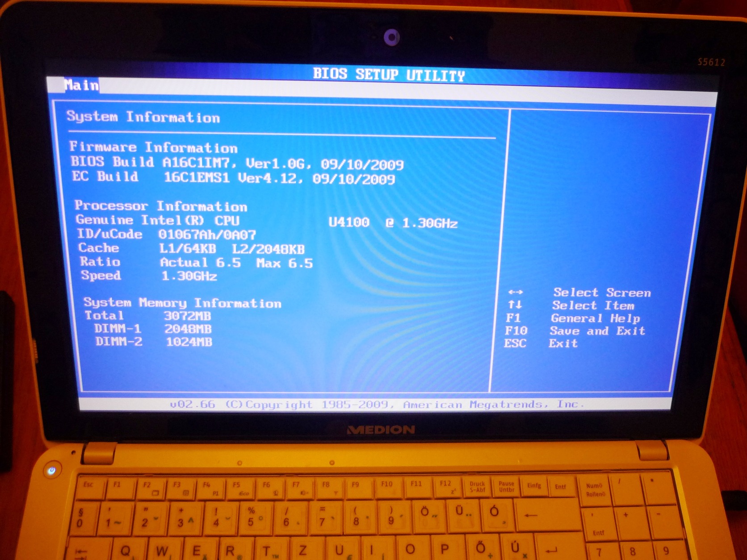Click the v02.66 version in footer

193,404
